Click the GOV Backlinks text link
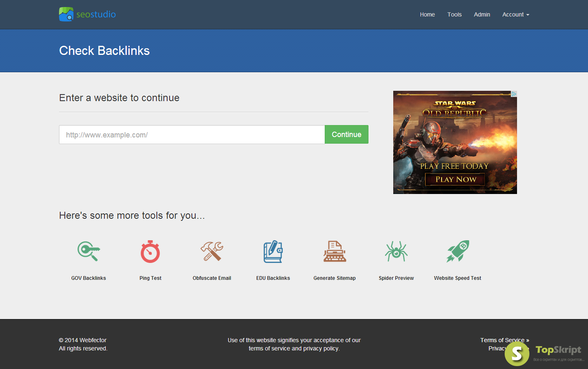The width and height of the screenshot is (588, 369). (x=89, y=278)
